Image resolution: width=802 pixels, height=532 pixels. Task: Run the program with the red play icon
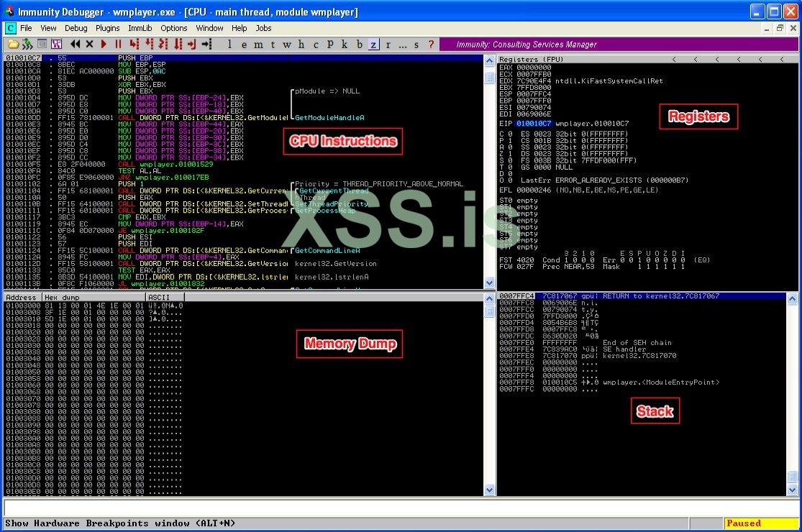104,45
